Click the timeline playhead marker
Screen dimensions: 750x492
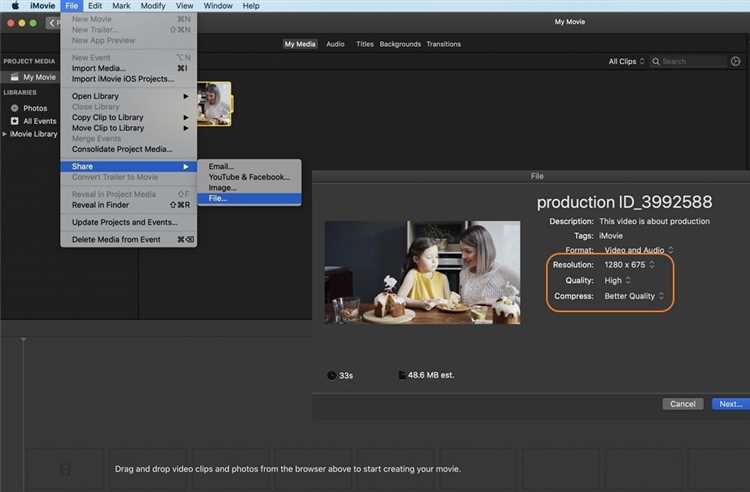pos(23,339)
